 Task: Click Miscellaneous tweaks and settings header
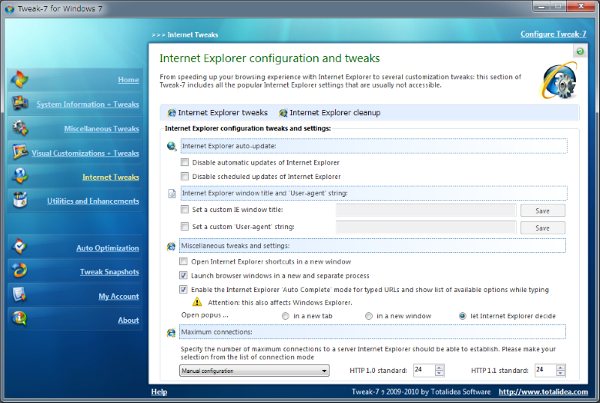coord(372,246)
